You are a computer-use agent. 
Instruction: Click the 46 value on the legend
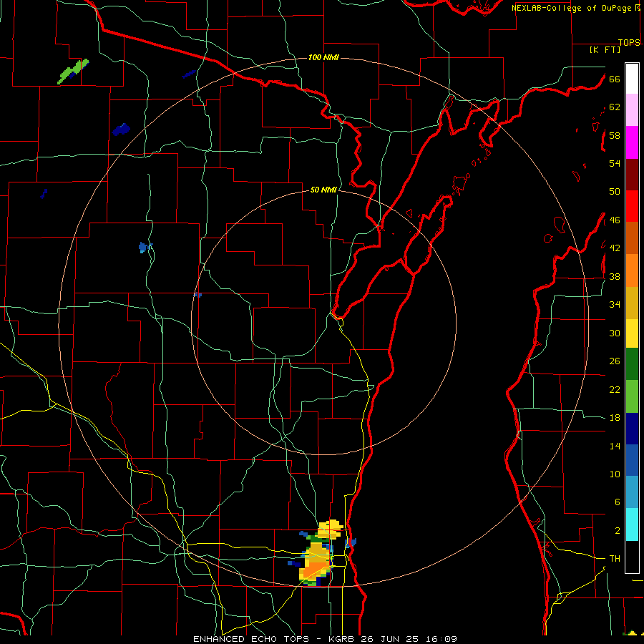pos(615,220)
